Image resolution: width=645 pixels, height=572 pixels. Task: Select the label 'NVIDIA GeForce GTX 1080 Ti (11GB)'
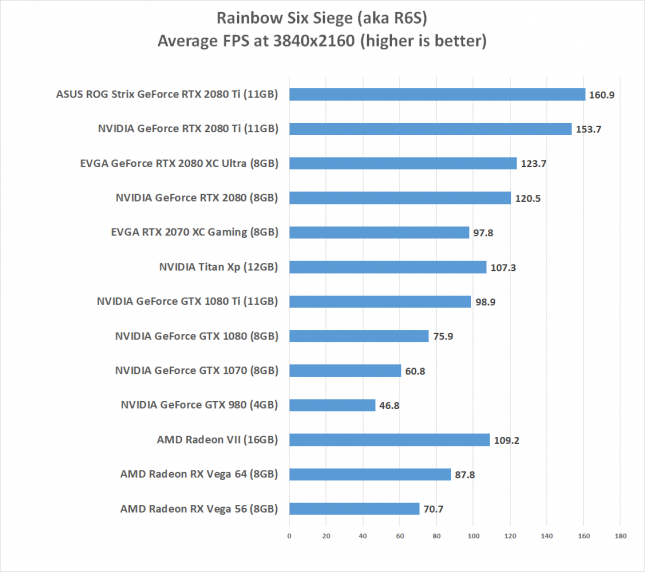tap(187, 302)
